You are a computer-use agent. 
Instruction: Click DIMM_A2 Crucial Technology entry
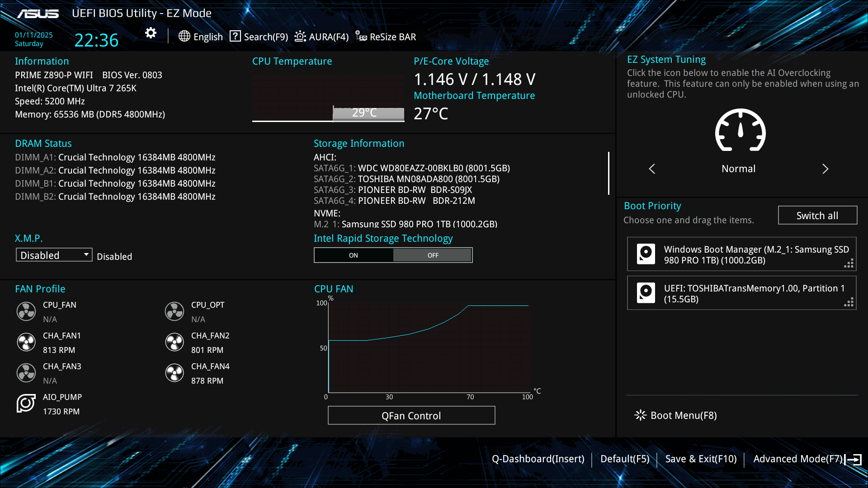115,170
